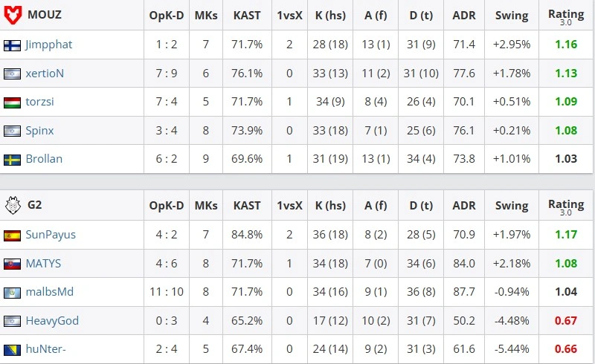Click the Finnish flag next to Jimpphat
595x364 pixels.
tap(12, 45)
